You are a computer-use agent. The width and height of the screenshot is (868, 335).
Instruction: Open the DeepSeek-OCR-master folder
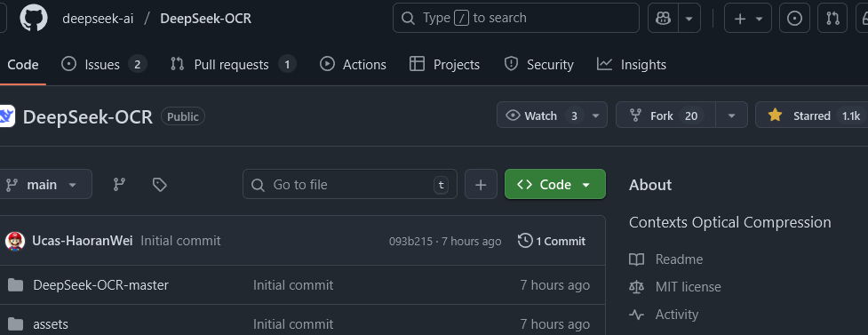(100, 285)
